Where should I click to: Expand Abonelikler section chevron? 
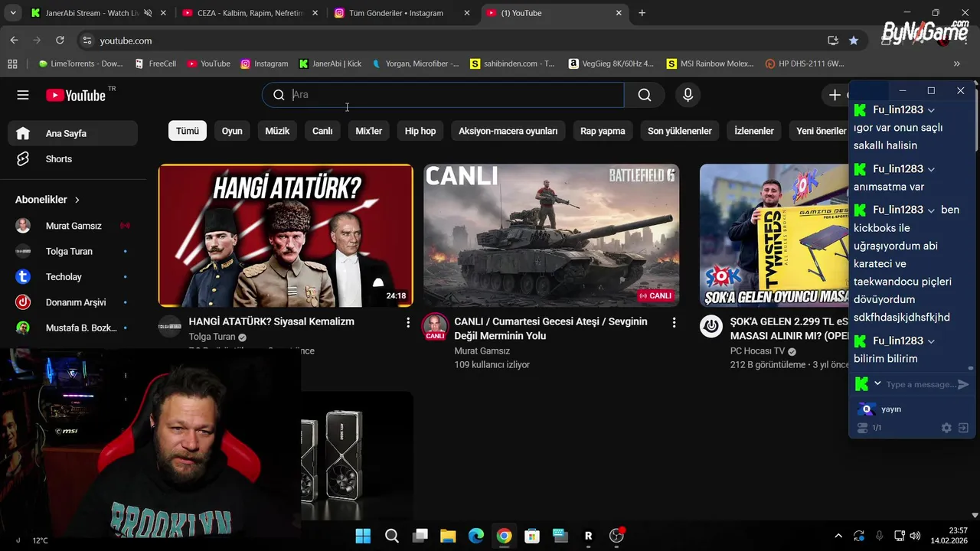point(77,200)
